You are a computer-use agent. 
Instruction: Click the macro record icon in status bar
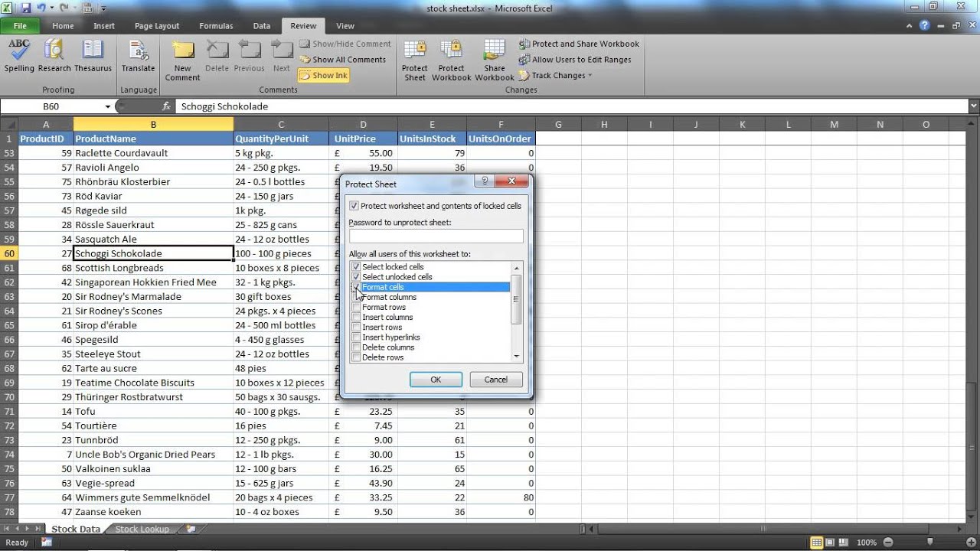point(47,543)
